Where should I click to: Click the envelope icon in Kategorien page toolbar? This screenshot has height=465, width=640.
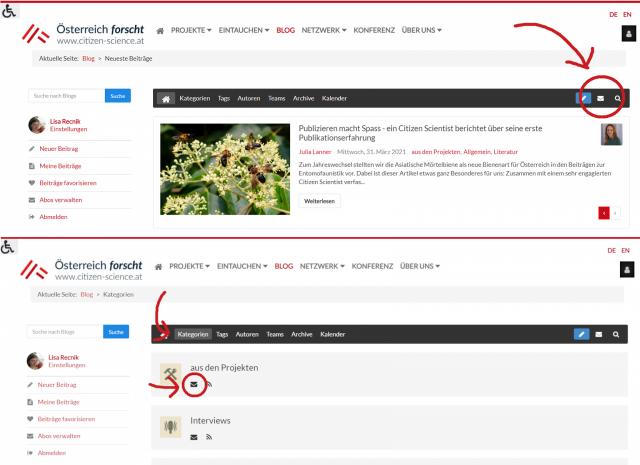pyautogui.click(x=599, y=334)
